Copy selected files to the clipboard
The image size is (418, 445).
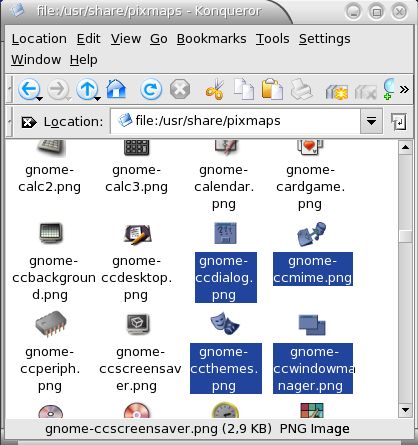pyautogui.click(x=244, y=89)
